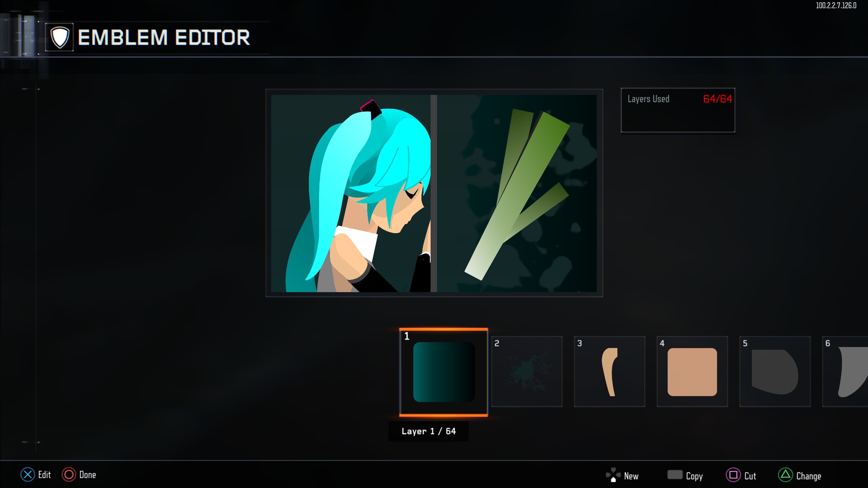Image resolution: width=868 pixels, height=488 pixels.
Task: Click the Change label text
Action: (x=809, y=476)
